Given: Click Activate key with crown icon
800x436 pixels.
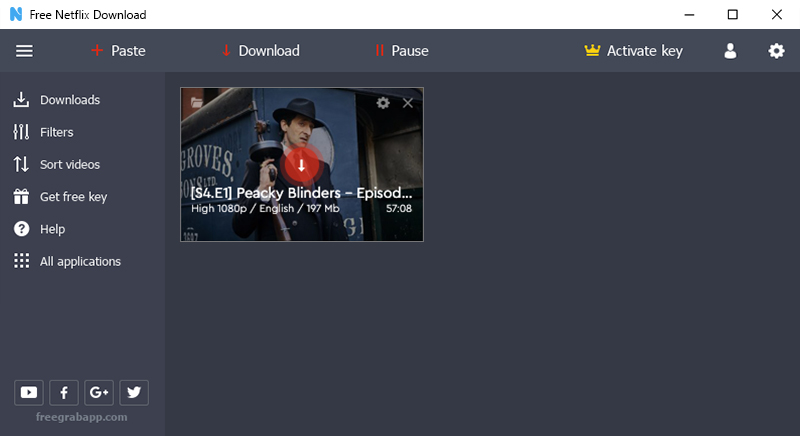Looking at the screenshot, I should coord(633,51).
